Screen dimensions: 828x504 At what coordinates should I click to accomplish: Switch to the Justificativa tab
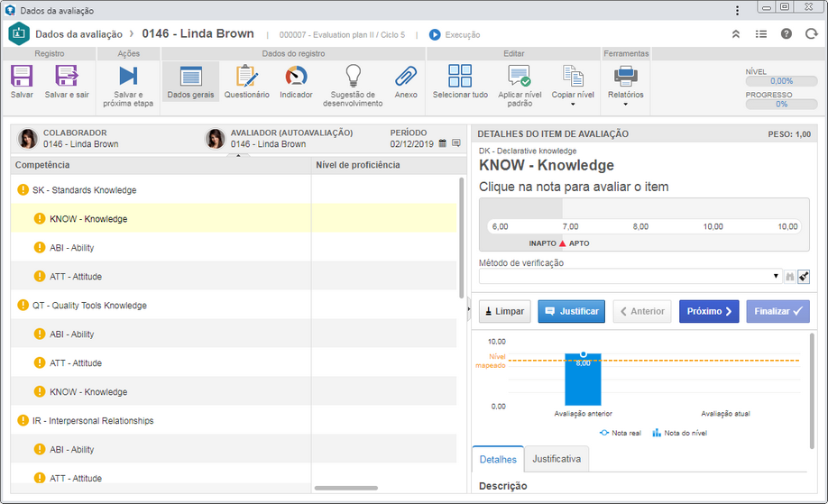[x=557, y=459]
